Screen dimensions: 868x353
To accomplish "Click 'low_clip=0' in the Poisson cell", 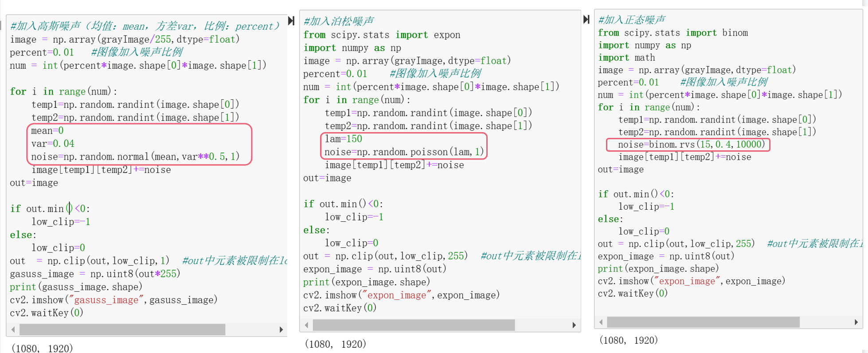I will tap(352, 243).
